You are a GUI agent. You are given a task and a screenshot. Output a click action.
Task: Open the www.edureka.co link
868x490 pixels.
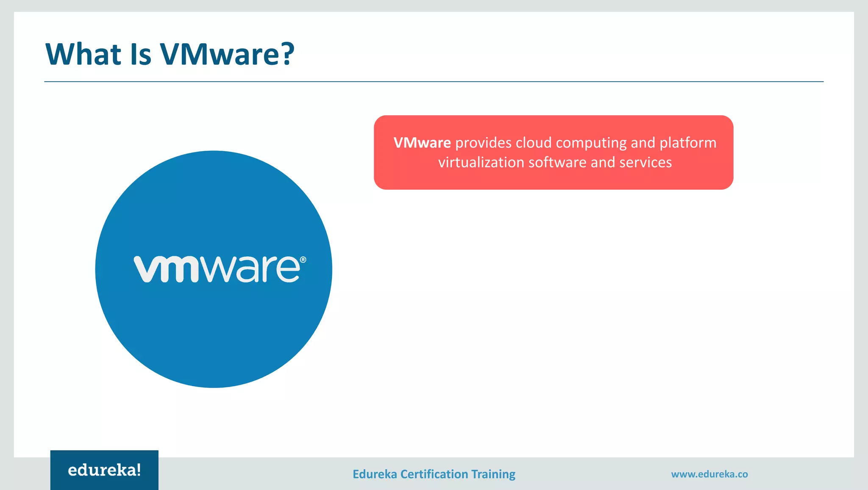[x=709, y=474]
